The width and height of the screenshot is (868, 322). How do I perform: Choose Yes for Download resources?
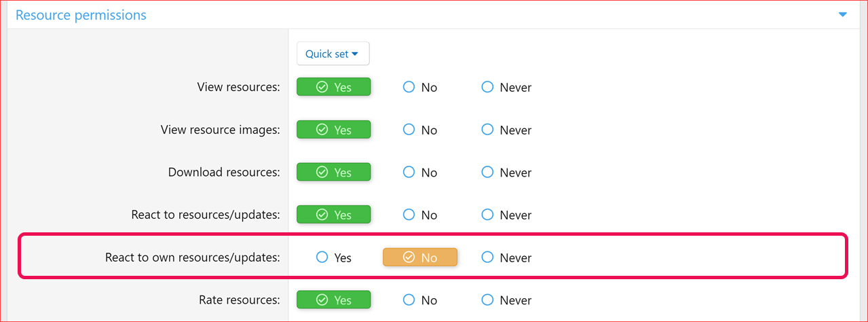[333, 173]
